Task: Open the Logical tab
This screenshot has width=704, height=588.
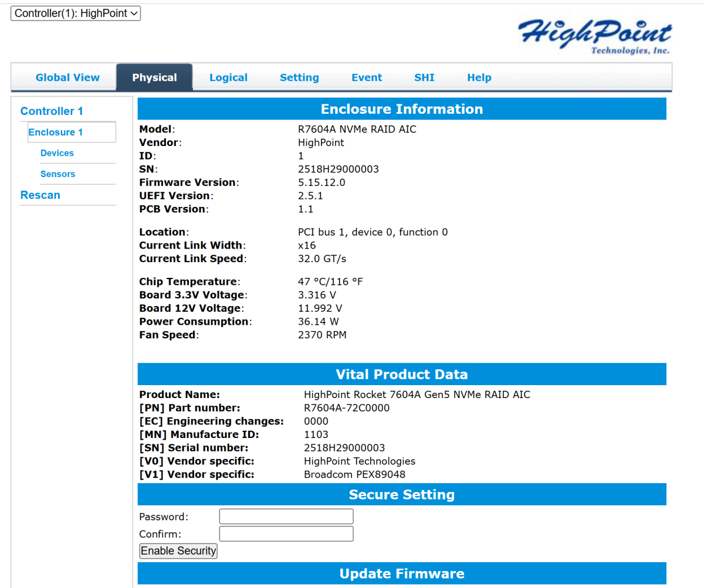Action: point(228,77)
